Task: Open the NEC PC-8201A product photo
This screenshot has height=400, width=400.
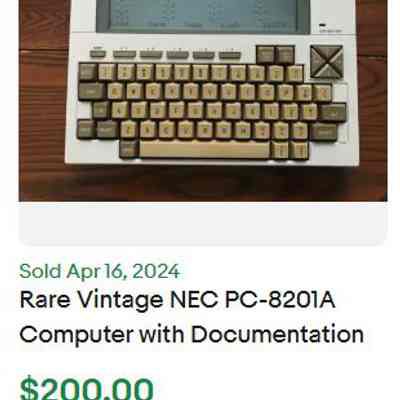Action: click(x=203, y=100)
